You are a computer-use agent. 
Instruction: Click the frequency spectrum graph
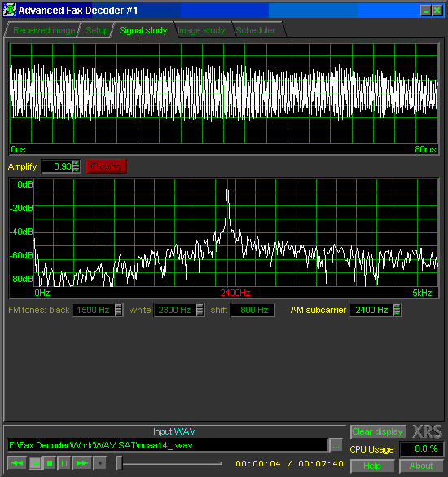pyautogui.click(x=224, y=238)
